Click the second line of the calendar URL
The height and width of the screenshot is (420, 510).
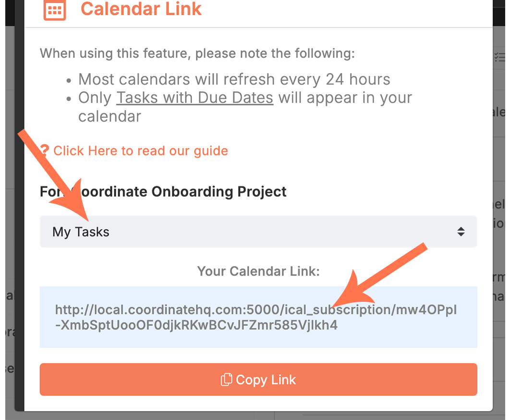196,325
